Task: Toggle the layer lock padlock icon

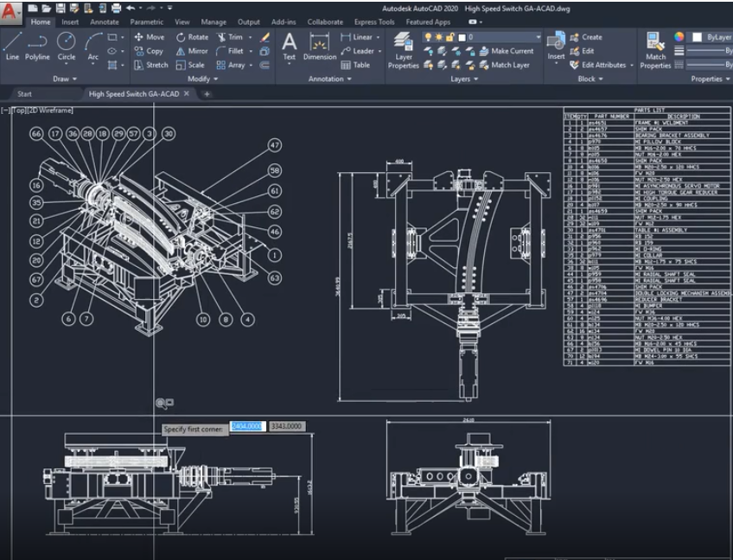Action: (x=449, y=36)
